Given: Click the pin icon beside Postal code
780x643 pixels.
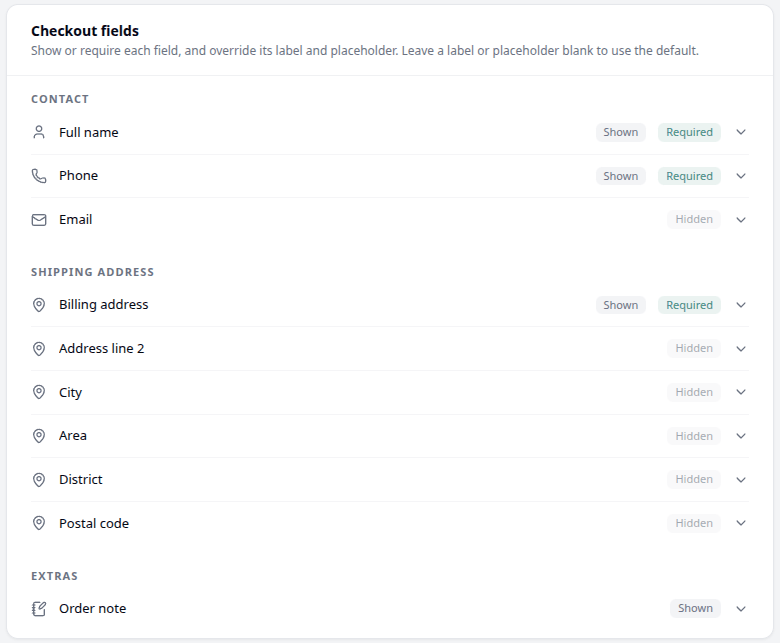Looking at the screenshot, I should pyautogui.click(x=39, y=523).
